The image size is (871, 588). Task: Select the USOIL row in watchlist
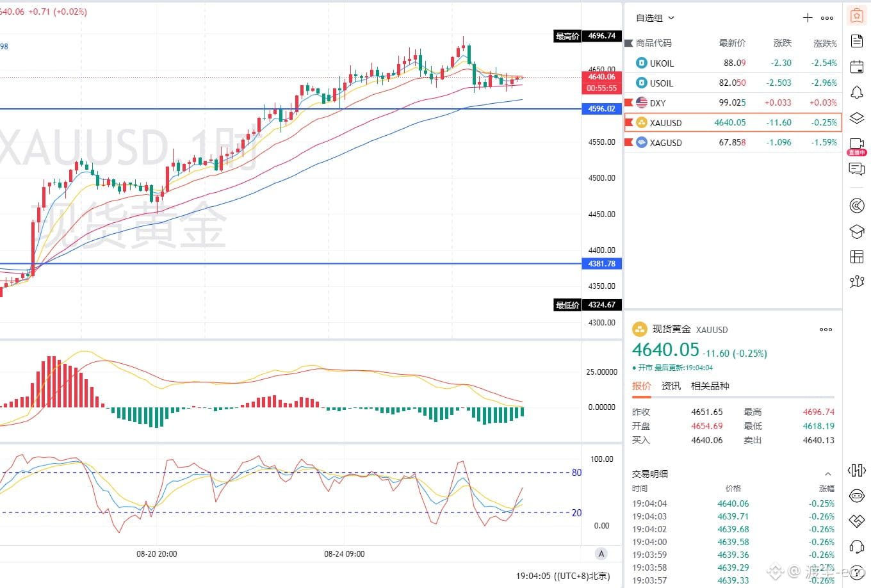(733, 83)
